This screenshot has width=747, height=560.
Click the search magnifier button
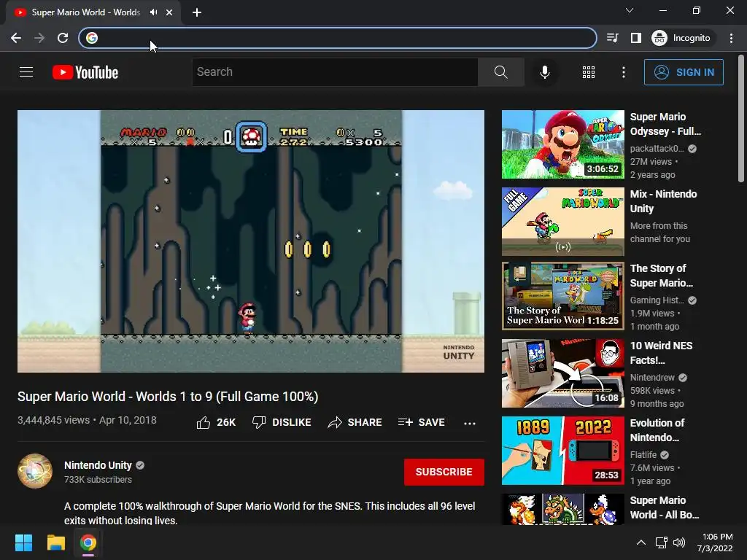click(x=500, y=72)
